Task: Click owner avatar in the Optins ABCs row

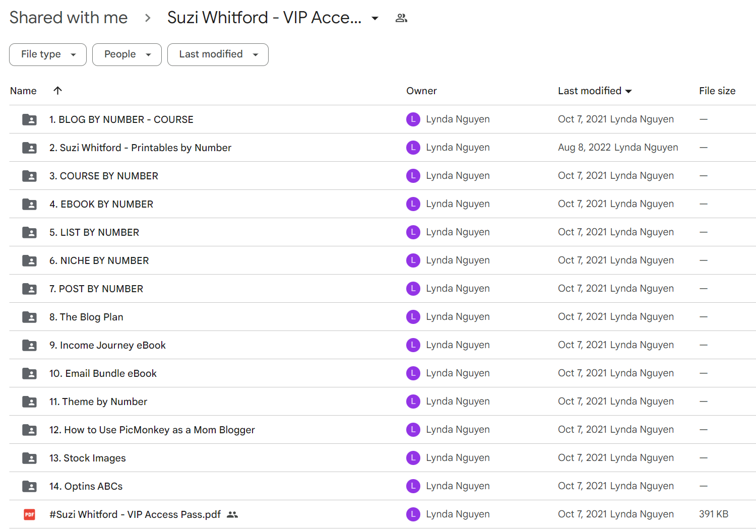Action: (x=413, y=486)
